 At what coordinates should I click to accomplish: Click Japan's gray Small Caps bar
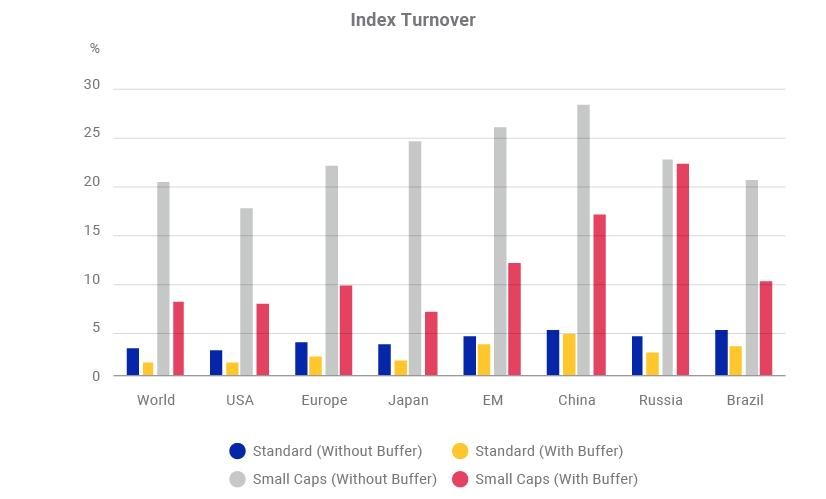415,258
